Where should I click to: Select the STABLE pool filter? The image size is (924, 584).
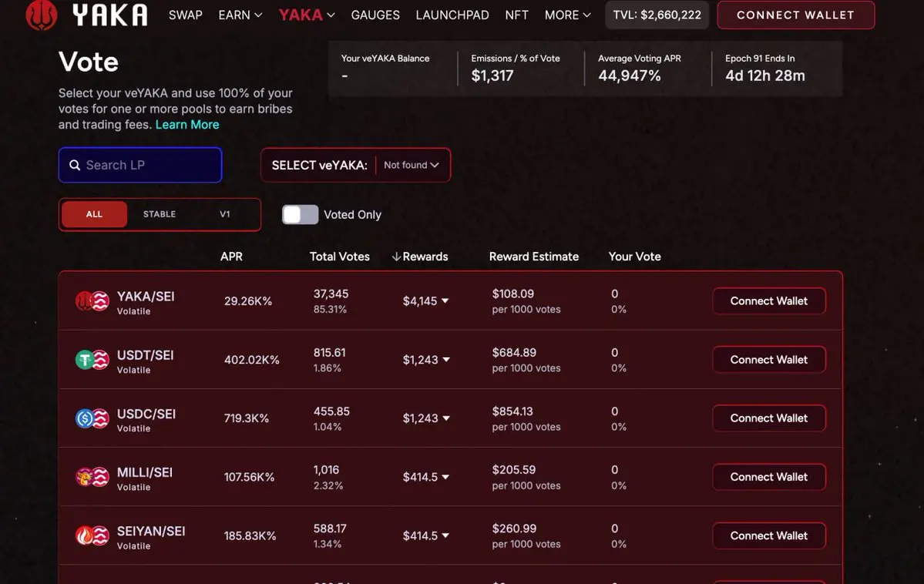(159, 214)
